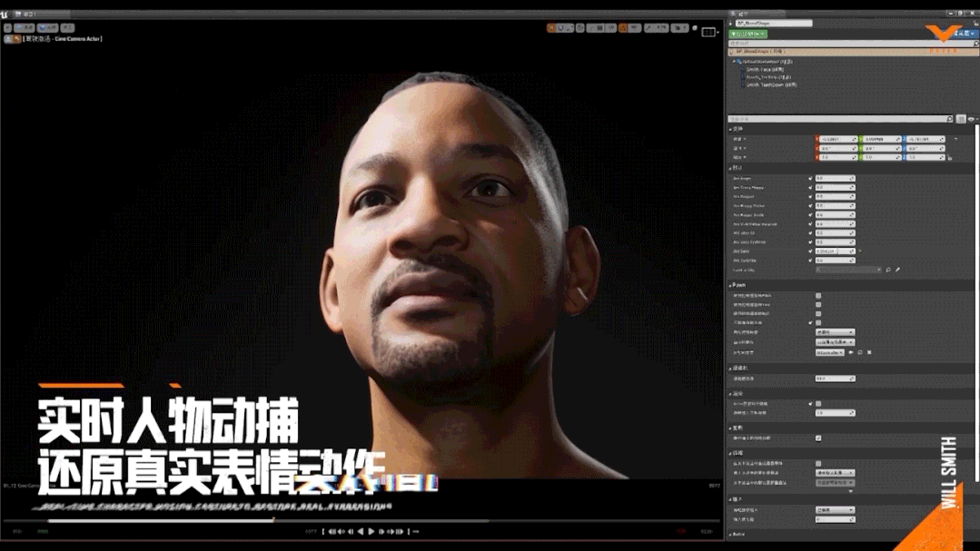Click the browse icon beside AI Controller Class
This screenshot has width=980, height=551.
[860, 352]
